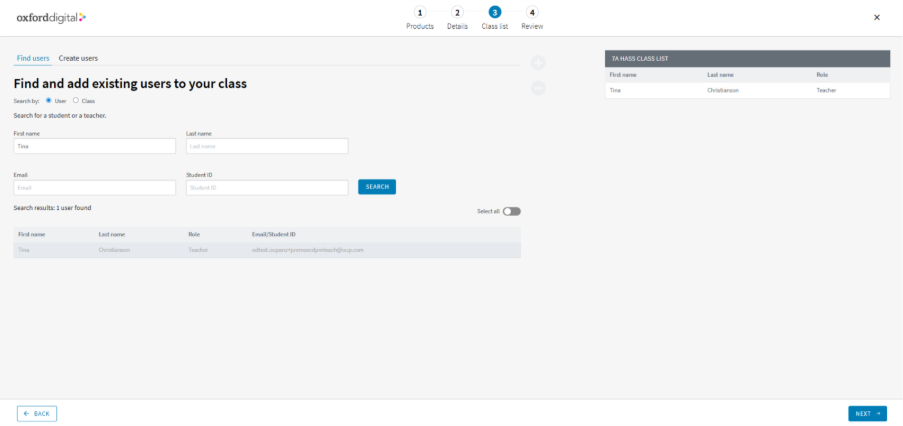This screenshot has height=426, width=903.
Task: Go to step 1 Products
Action: click(x=420, y=13)
